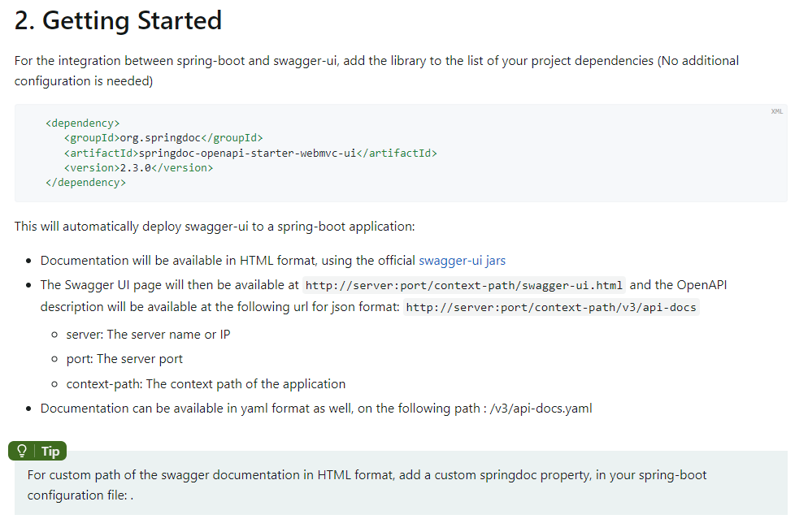Click the swagger-ui.html URL code snippet
This screenshot has width=808, height=532.
[464, 285]
